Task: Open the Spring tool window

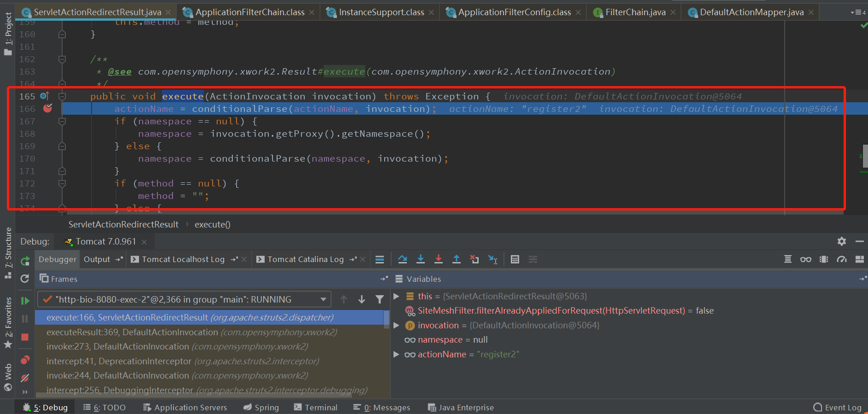Action: [261, 408]
